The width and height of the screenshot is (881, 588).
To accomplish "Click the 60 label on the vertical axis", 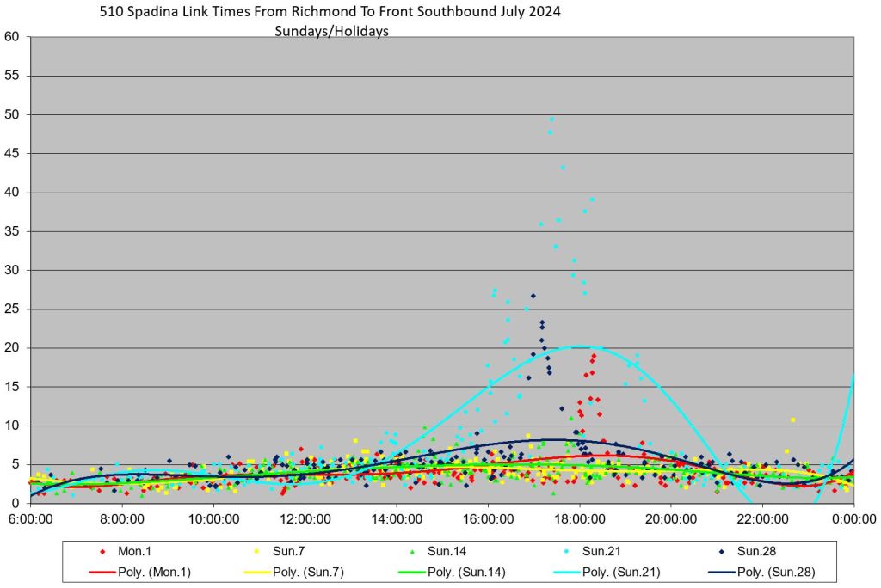I will click(x=12, y=37).
